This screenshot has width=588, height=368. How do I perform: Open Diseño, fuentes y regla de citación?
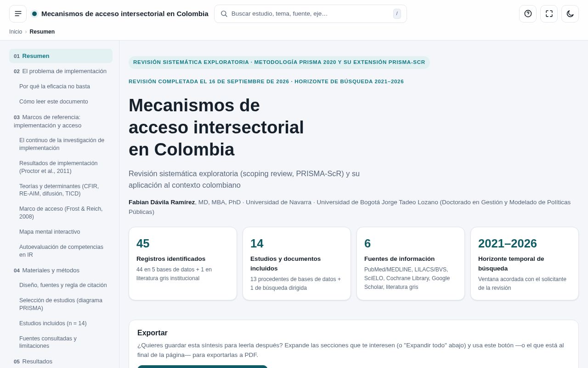[x=63, y=285]
